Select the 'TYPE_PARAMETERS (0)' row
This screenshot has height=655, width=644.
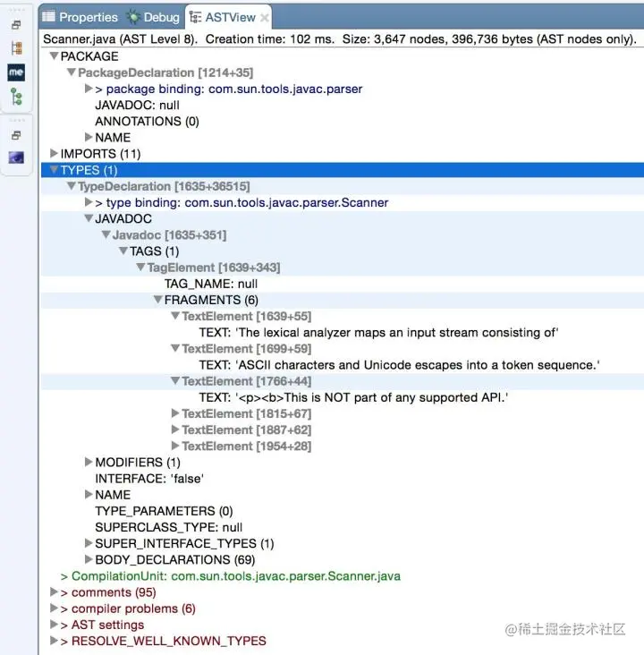pyautogui.click(x=165, y=511)
